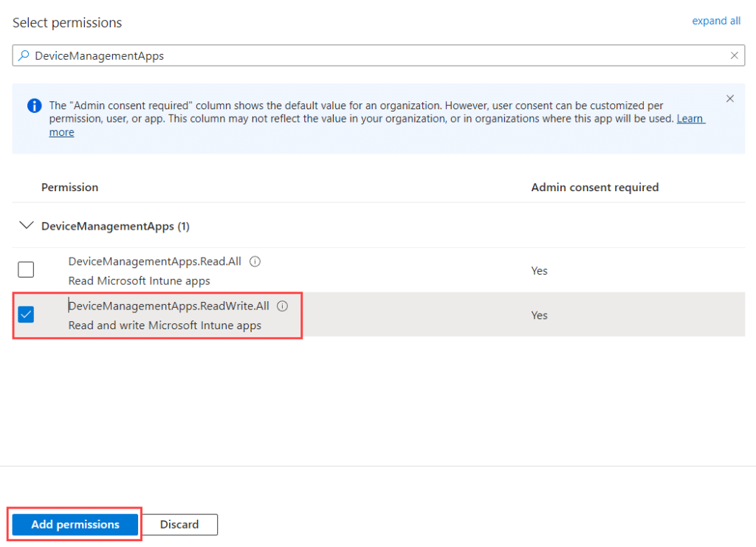
Task: Show info for DeviceManagementApps.Read.All
Action: (255, 261)
